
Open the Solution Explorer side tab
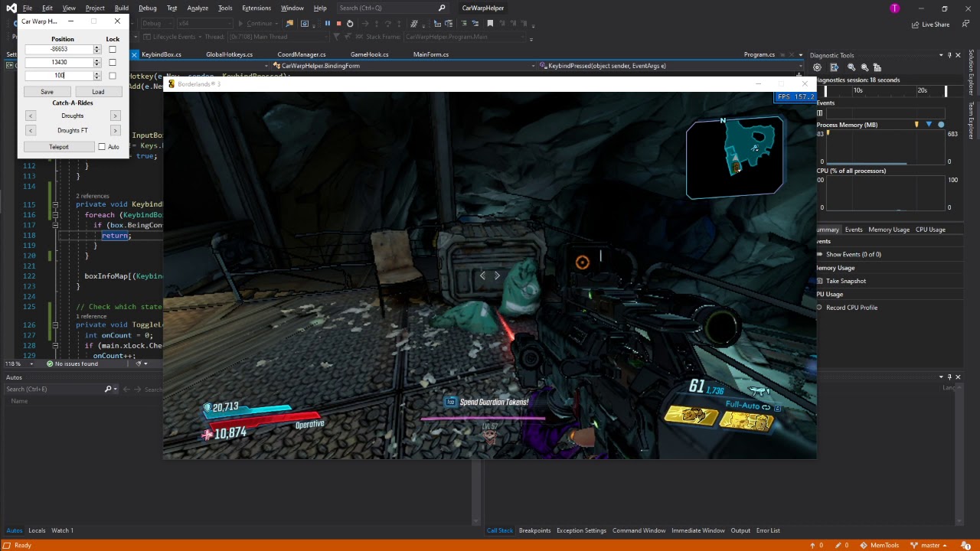click(972, 73)
